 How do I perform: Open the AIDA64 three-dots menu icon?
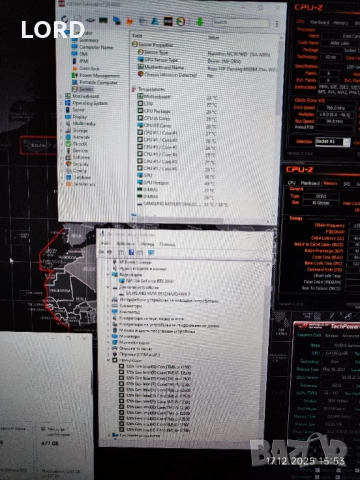point(277,24)
